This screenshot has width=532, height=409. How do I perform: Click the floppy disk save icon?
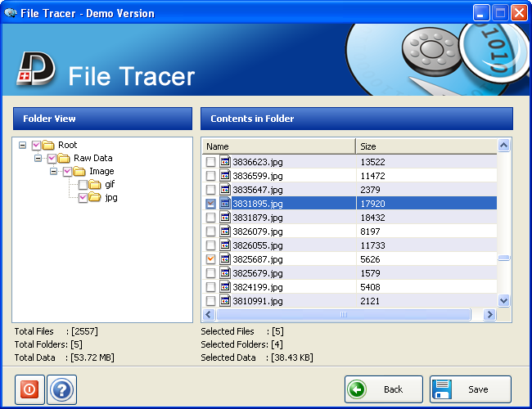(x=442, y=389)
